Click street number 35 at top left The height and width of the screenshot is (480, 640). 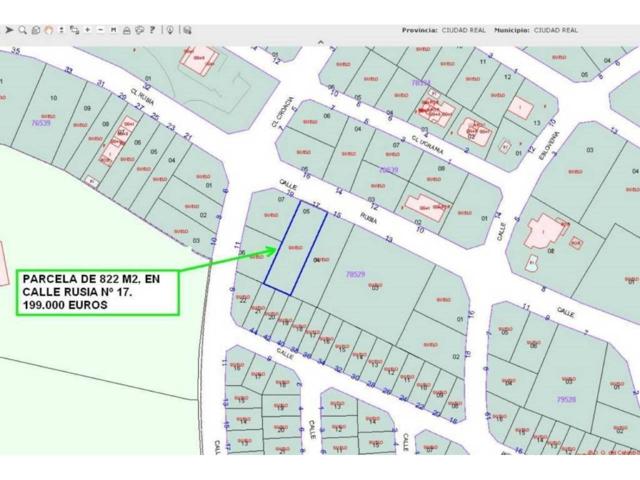point(16,51)
